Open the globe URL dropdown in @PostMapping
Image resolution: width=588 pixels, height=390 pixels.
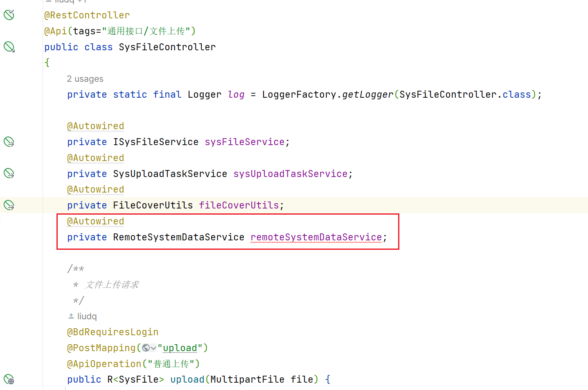[149, 348]
